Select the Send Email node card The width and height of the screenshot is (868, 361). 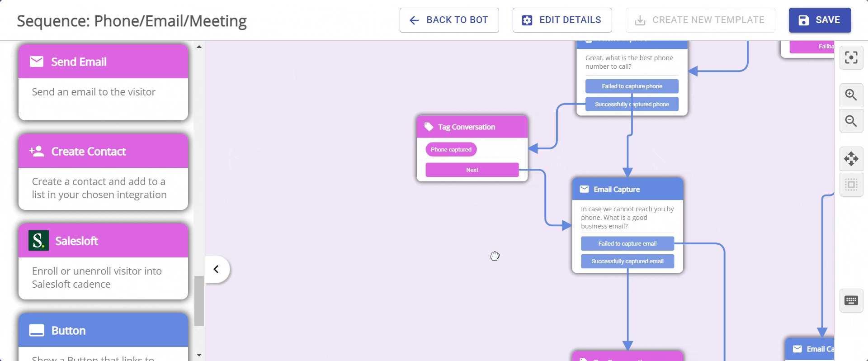(x=103, y=82)
